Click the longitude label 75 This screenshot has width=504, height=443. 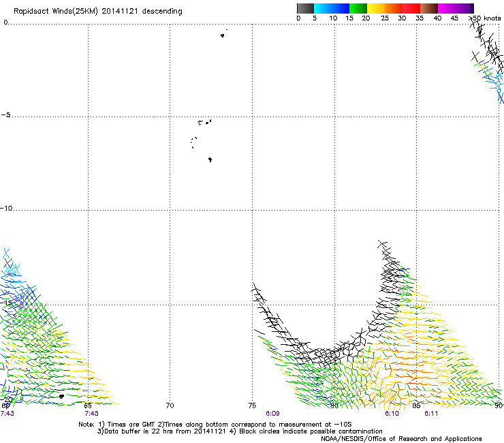[x=252, y=406]
